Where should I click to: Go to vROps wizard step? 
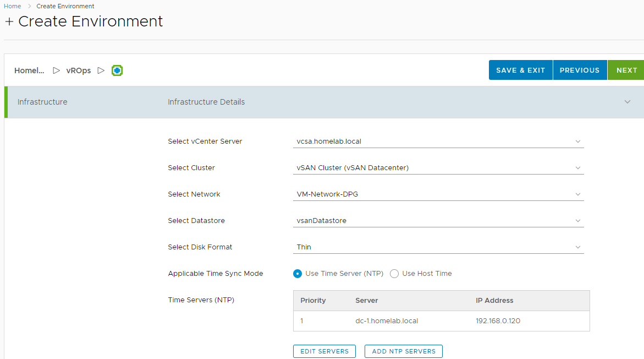click(x=79, y=70)
